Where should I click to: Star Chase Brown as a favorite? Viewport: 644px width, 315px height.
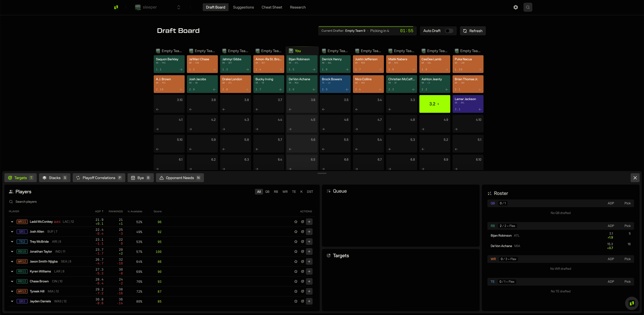[296, 281]
